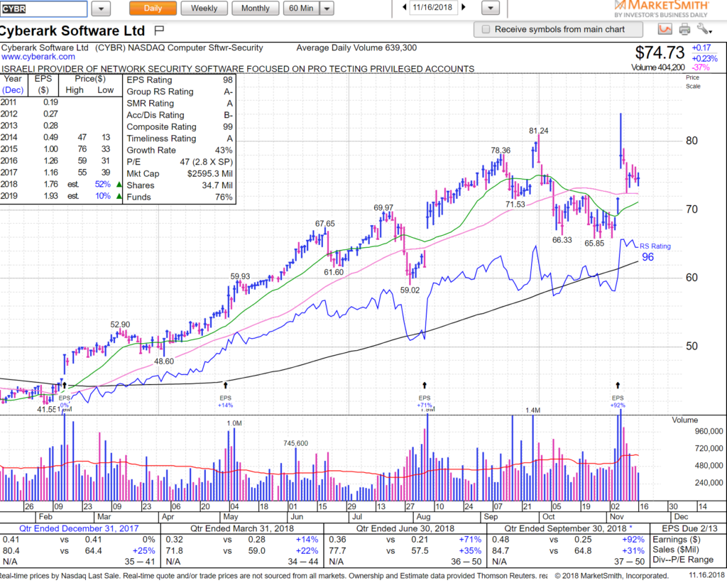
Task: Advance to next date with right arrow
Action: [x=463, y=7]
